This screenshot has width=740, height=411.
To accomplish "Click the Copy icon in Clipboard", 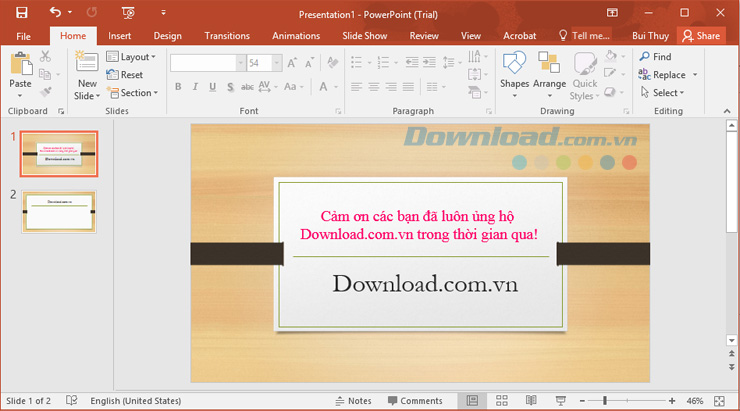I will tap(45, 75).
